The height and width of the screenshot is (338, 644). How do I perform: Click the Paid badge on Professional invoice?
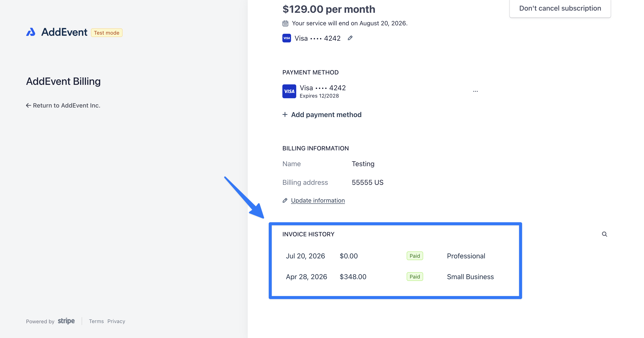[415, 256]
